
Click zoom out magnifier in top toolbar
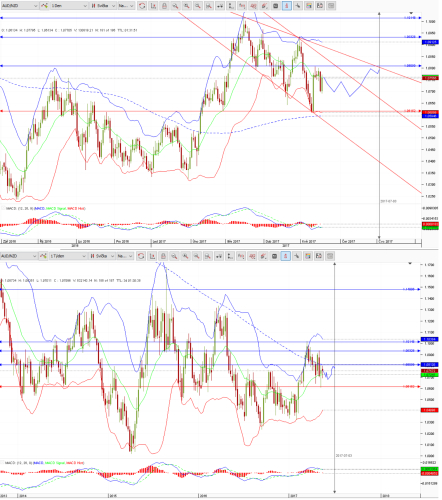(198, 6)
